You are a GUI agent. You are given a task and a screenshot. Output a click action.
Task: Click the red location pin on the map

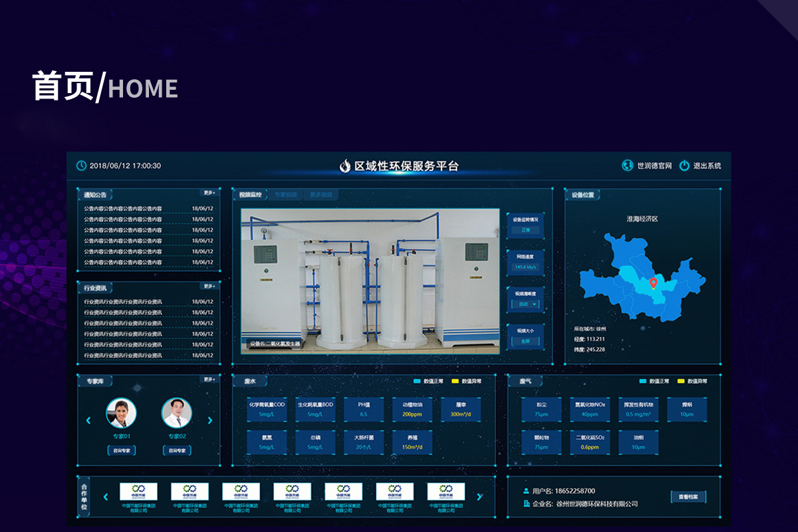[x=653, y=283]
